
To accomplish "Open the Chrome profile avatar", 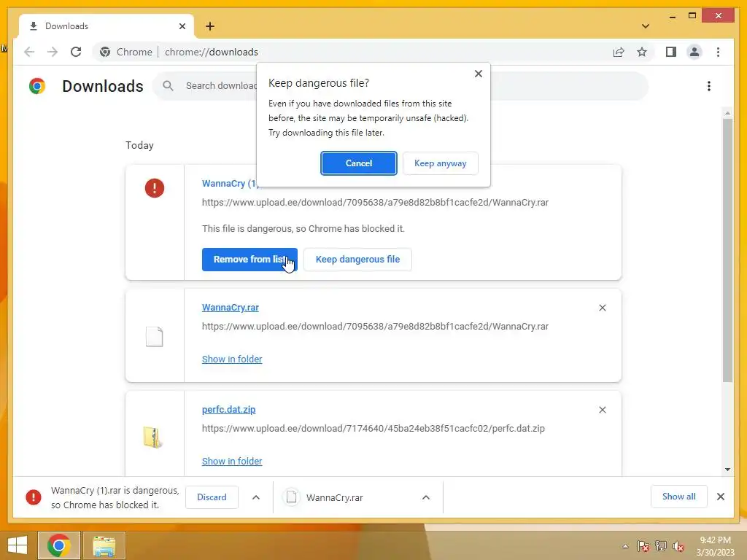I will (694, 52).
